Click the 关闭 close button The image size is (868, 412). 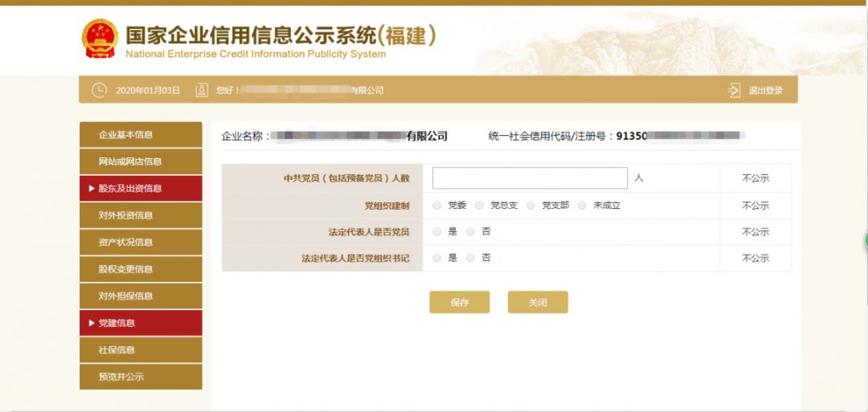[x=538, y=302]
